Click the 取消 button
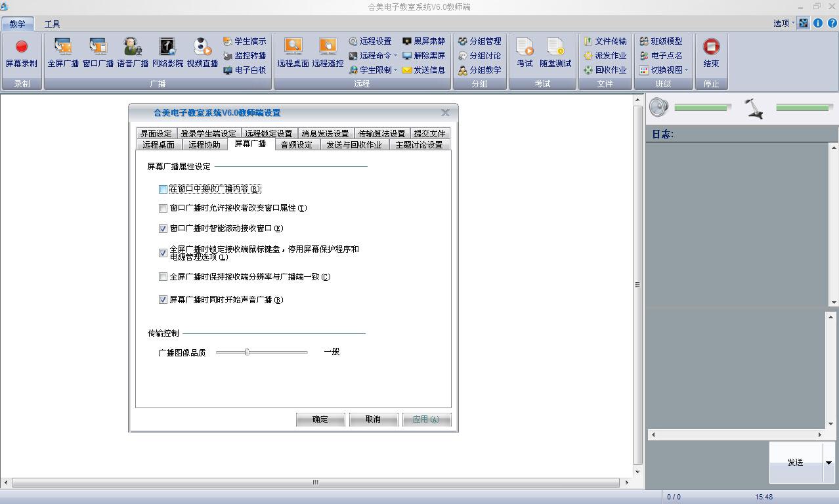Image resolution: width=839 pixels, height=504 pixels. pos(373,419)
